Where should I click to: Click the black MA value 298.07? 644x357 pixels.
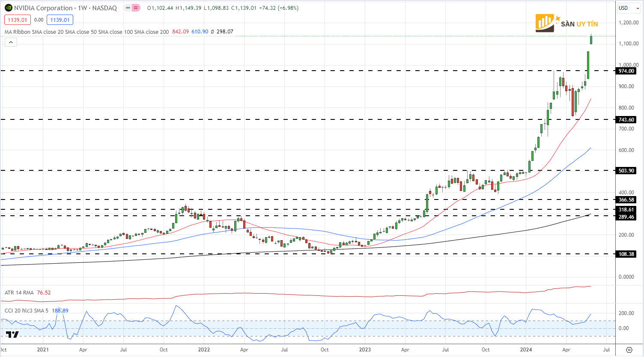(x=225, y=32)
